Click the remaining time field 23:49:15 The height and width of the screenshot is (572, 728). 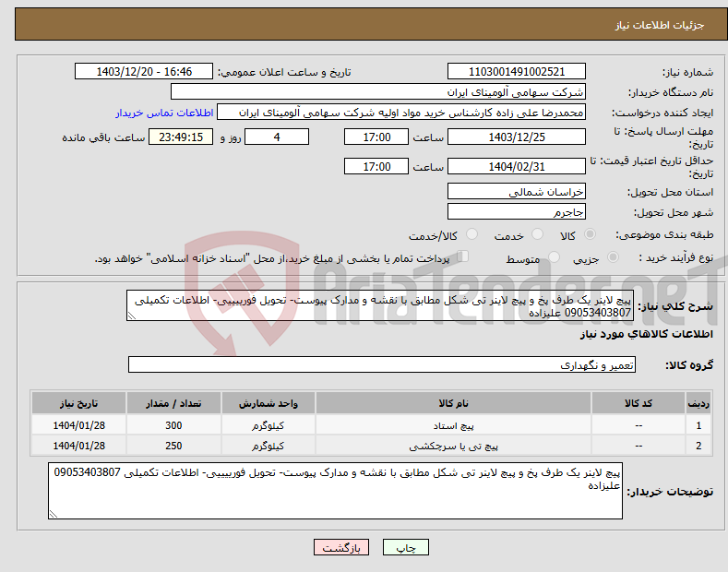[181, 137]
